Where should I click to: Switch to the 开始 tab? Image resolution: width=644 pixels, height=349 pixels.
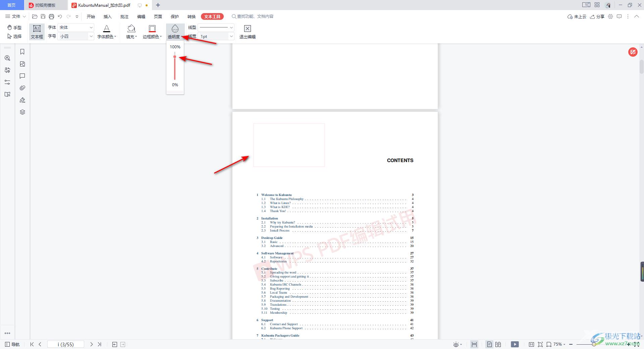click(91, 16)
